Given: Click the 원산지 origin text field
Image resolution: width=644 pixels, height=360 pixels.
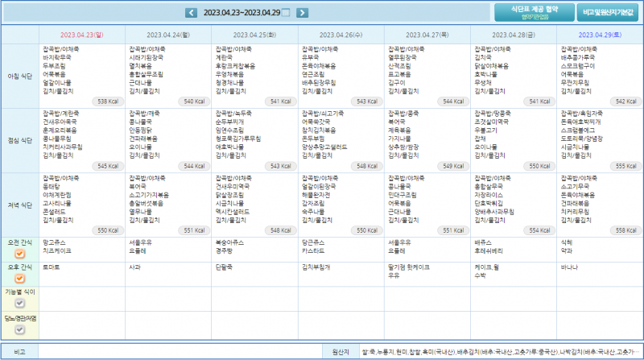Looking at the screenshot, I should [499, 352].
